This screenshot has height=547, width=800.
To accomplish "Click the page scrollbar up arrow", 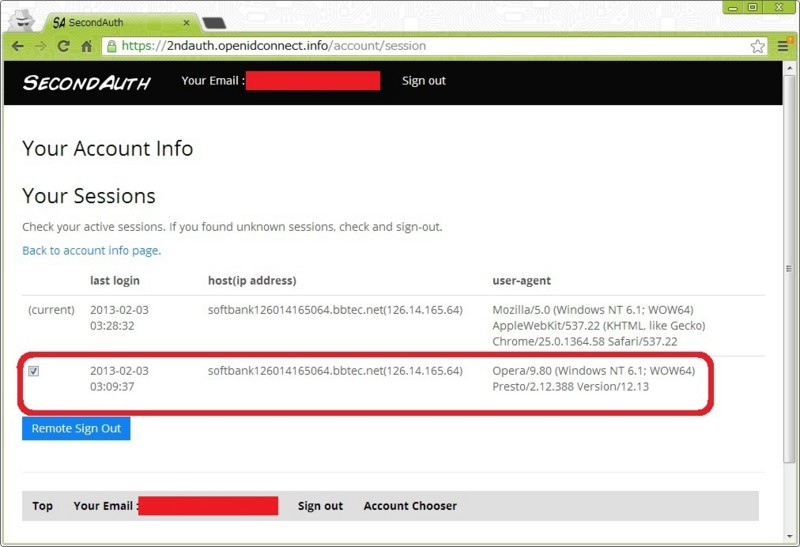I will pos(790,67).
